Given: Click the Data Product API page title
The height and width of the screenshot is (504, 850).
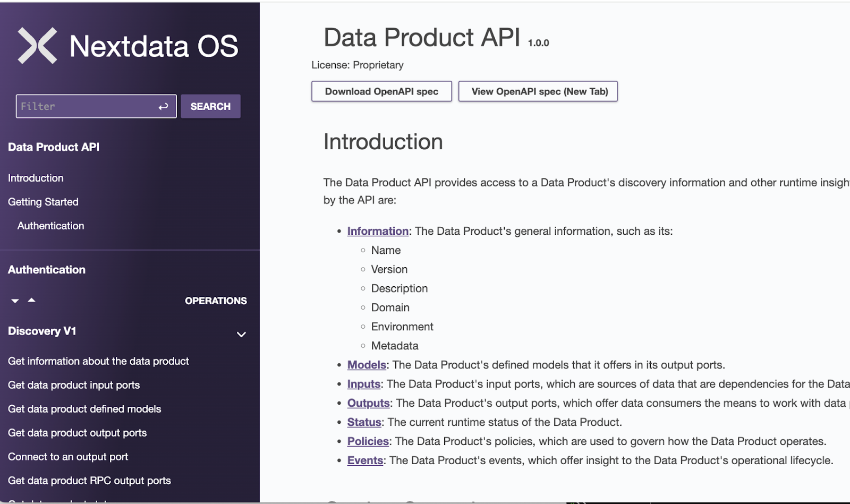Looking at the screenshot, I should [422, 38].
